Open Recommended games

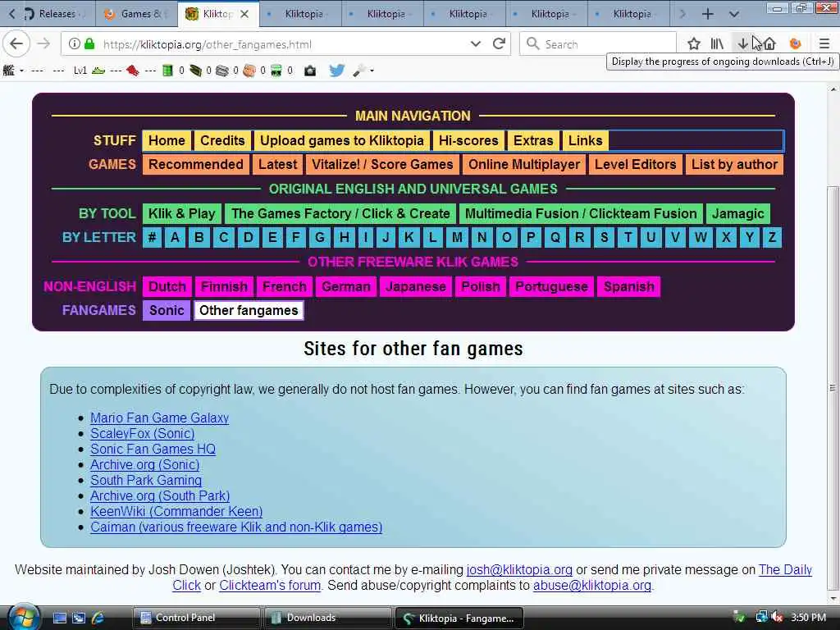point(195,164)
